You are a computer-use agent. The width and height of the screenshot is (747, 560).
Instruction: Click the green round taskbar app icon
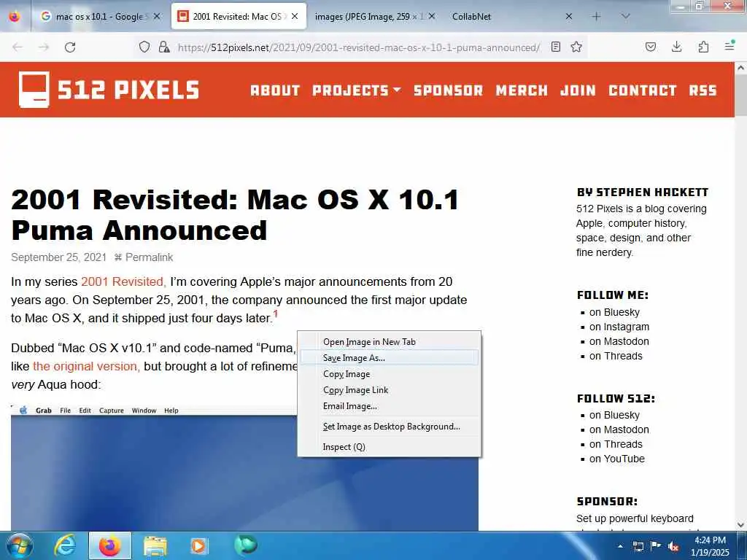pyautogui.click(x=246, y=545)
